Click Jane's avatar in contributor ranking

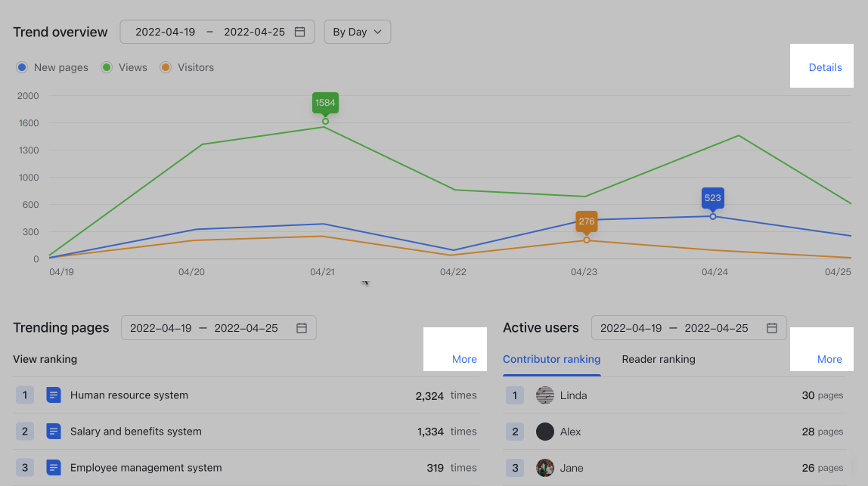pos(545,468)
